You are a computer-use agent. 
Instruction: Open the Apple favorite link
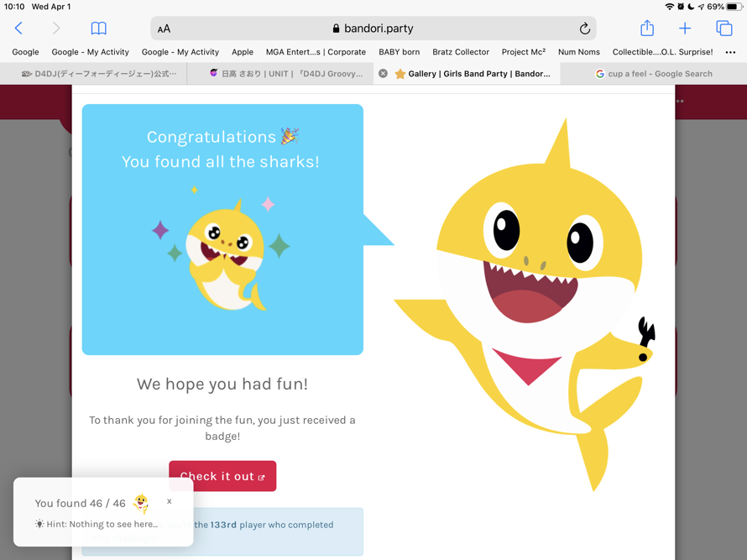(x=243, y=52)
